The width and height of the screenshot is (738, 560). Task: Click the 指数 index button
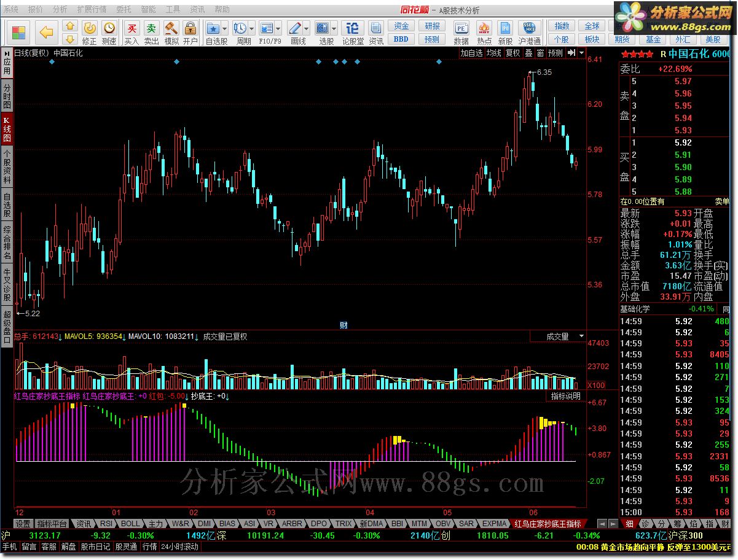[562, 26]
